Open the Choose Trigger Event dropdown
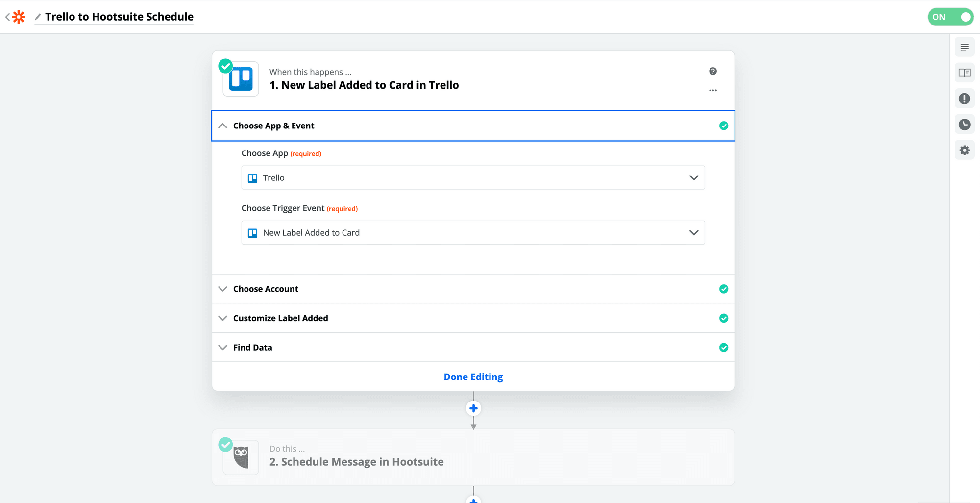Screen dimensions: 980x503 (473, 232)
